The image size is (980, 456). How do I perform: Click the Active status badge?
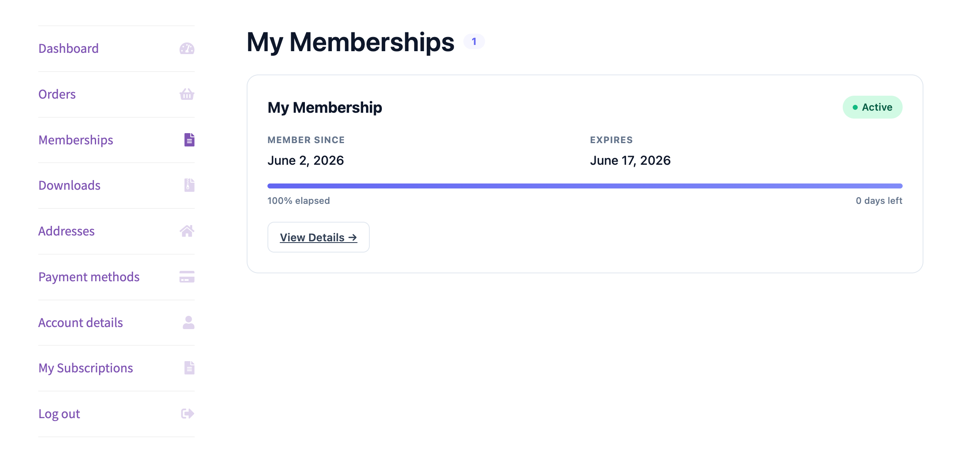click(872, 107)
